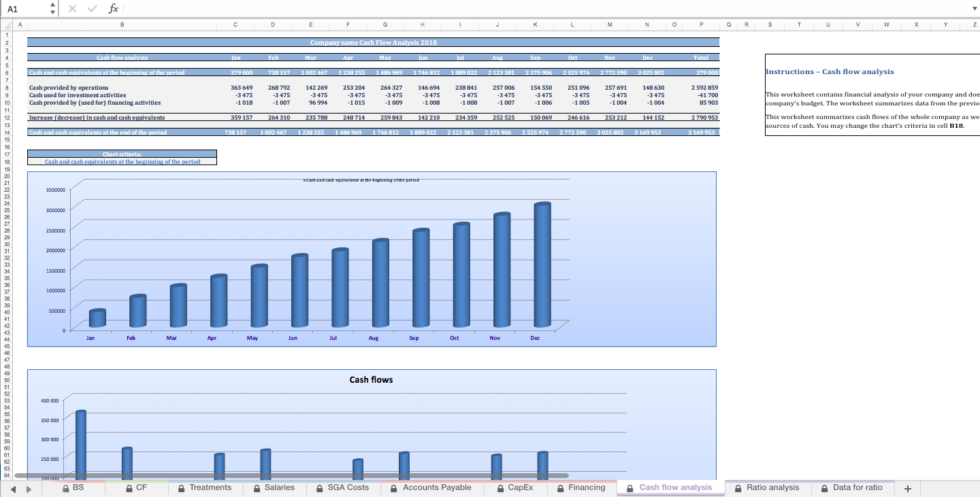
Task: Click the Dec bar in the top chart
Action: pos(543,264)
